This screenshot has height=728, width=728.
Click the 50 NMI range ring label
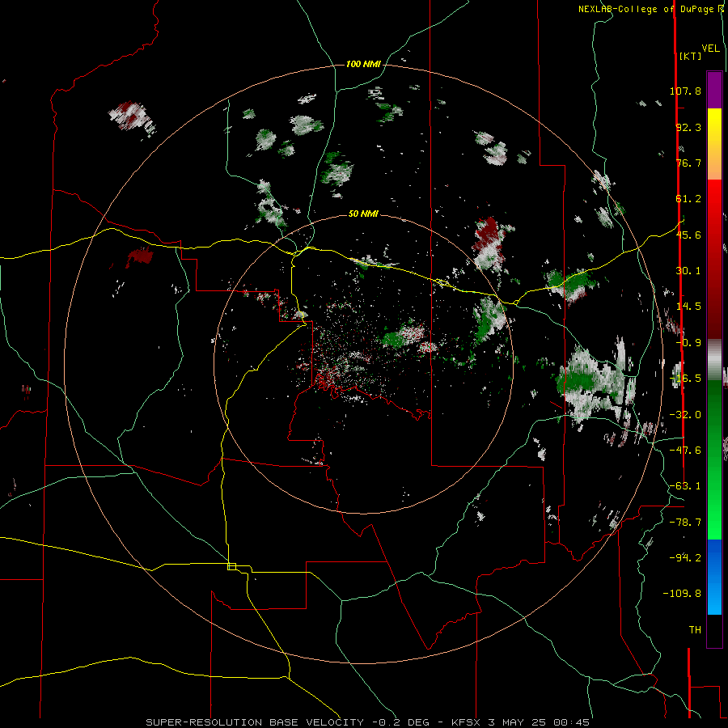coord(363,214)
